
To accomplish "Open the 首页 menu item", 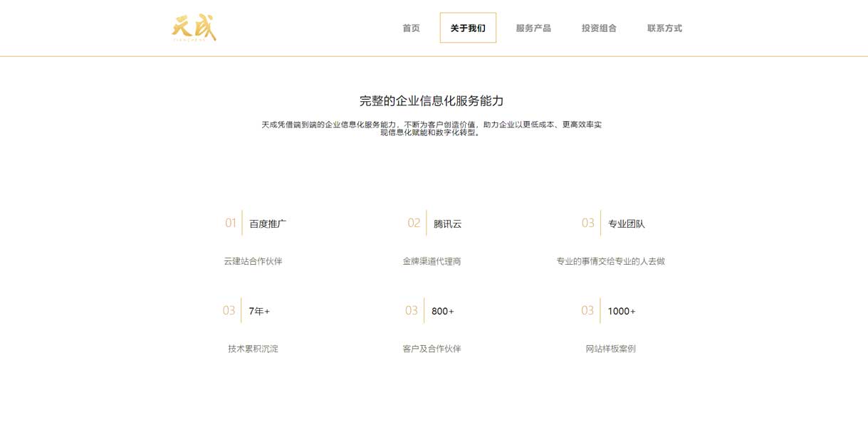I will [410, 27].
